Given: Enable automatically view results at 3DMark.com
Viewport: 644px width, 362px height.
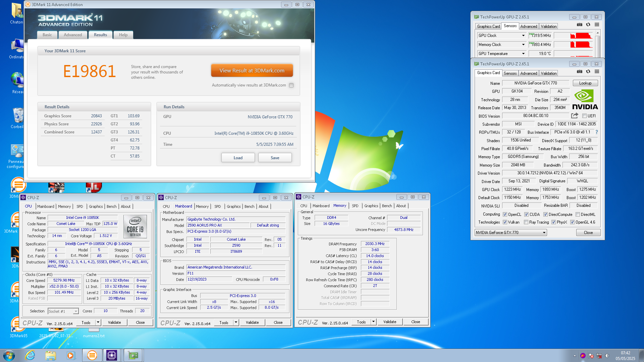Looking at the screenshot, I should [x=291, y=85].
